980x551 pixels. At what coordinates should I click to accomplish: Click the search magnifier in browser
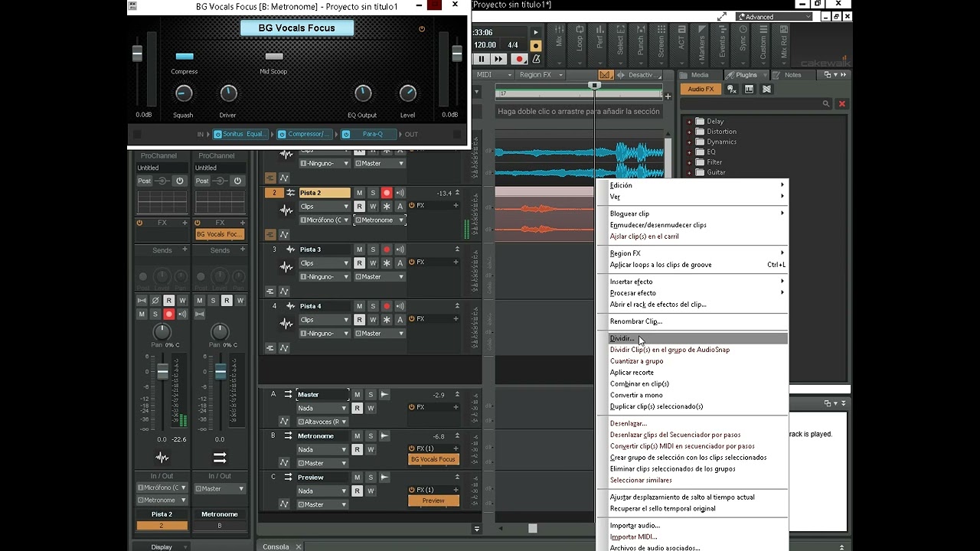tap(826, 103)
